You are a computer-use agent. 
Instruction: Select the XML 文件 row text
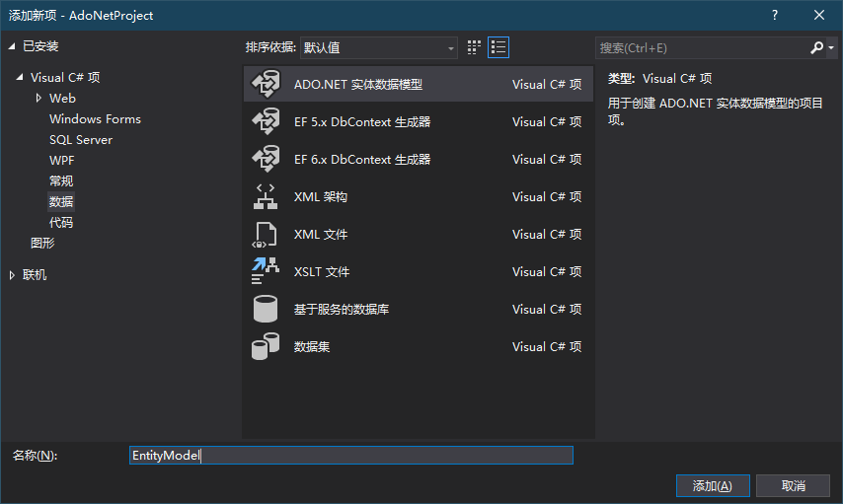321,235
